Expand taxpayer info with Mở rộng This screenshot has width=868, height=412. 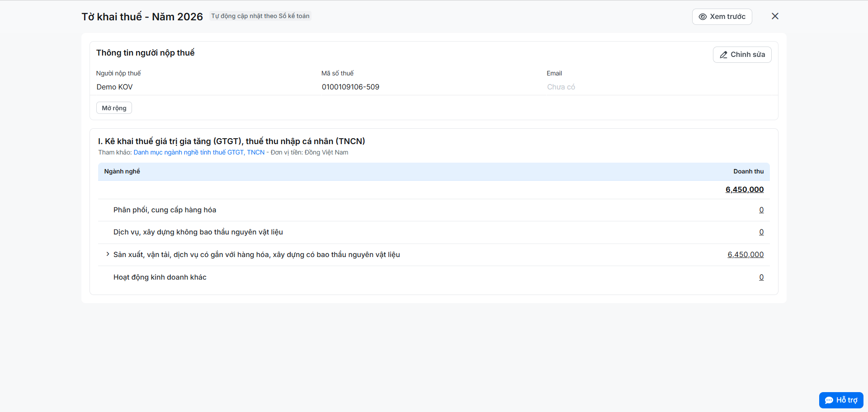tap(114, 108)
